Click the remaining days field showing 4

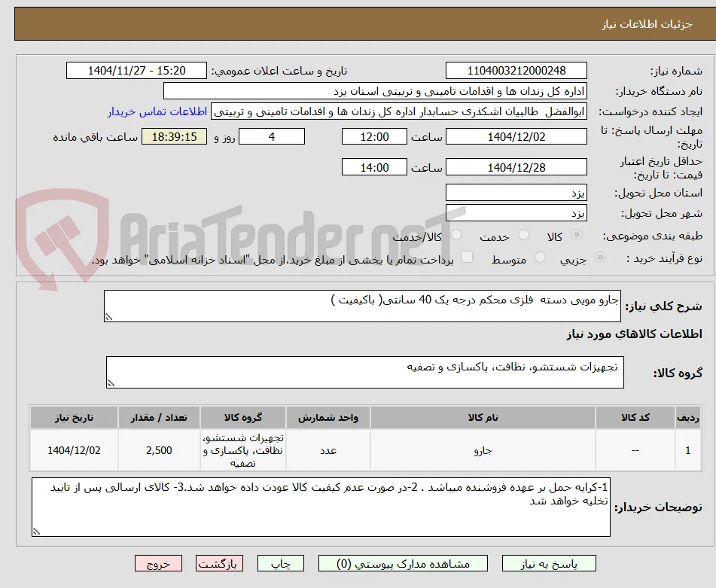coord(272,136)
